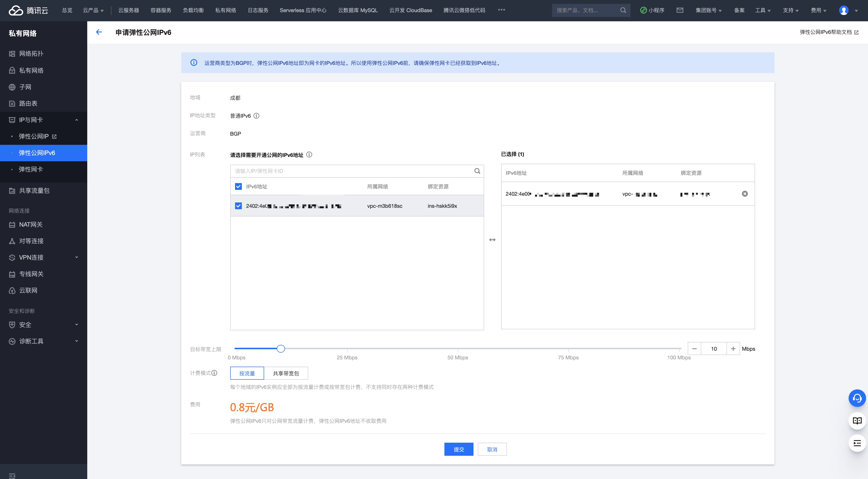The width and height of the screenshot is (868, 479).
Task: Open the 云产品 dropdown in top bar
Action: coord(93,10)
